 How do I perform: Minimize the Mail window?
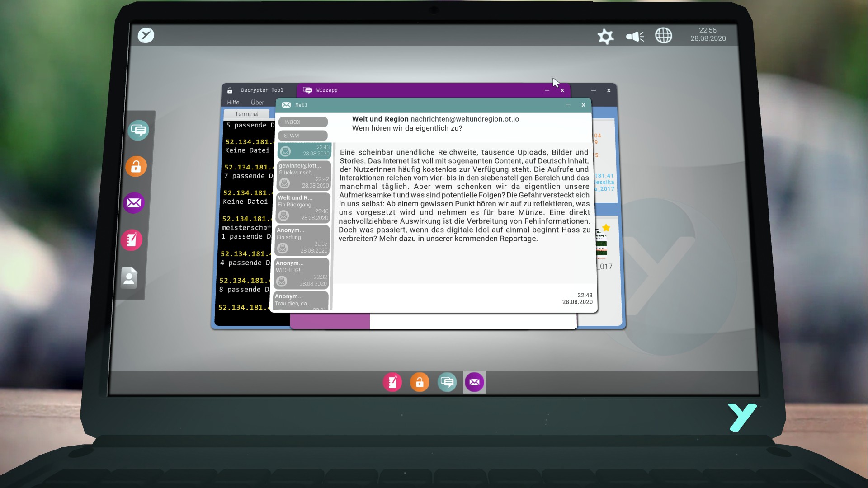[x=568, y=105]
